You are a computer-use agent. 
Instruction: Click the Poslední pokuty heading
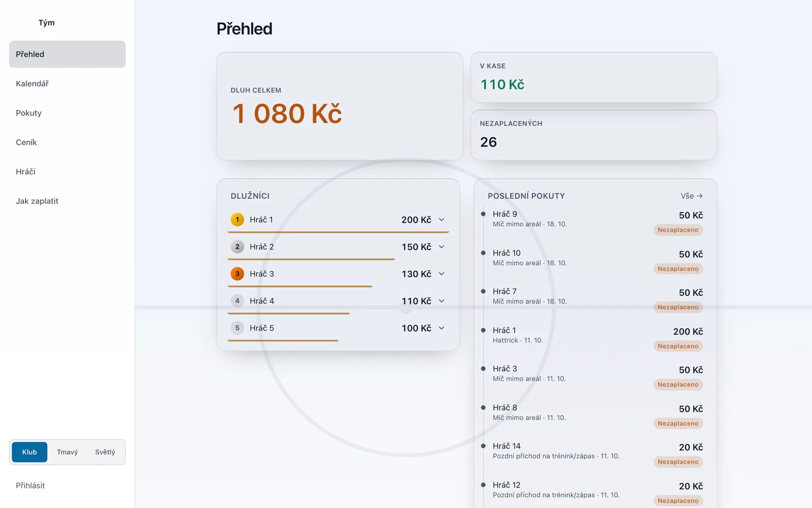(526, 196)
